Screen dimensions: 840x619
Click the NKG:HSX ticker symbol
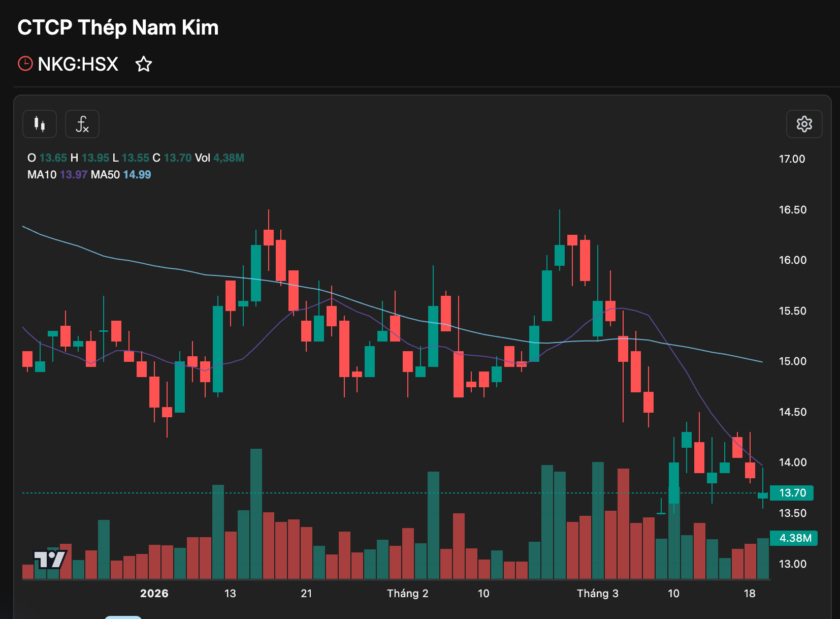78,64
